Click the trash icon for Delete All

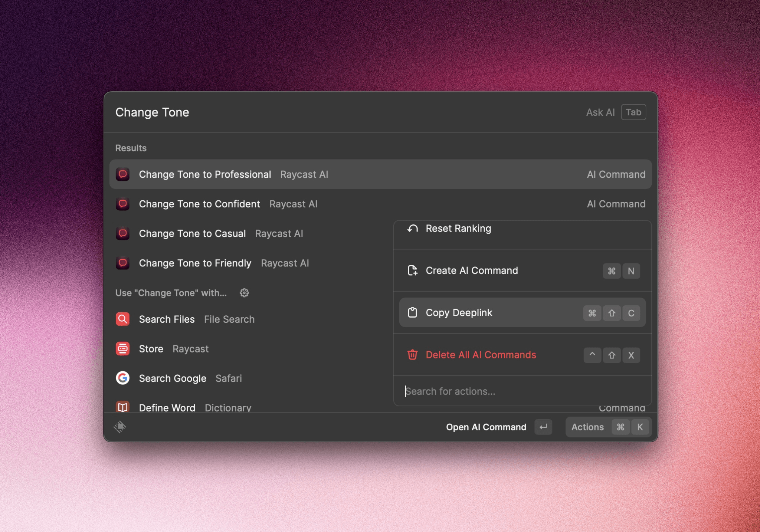(x=412, y=355)
